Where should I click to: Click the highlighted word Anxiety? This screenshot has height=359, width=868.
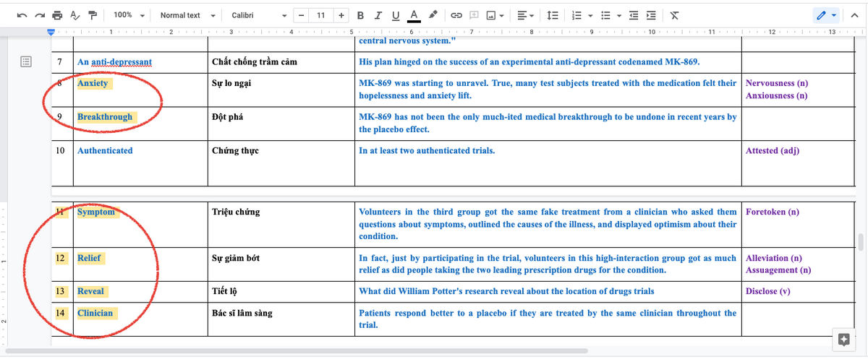tap(93, 83)
